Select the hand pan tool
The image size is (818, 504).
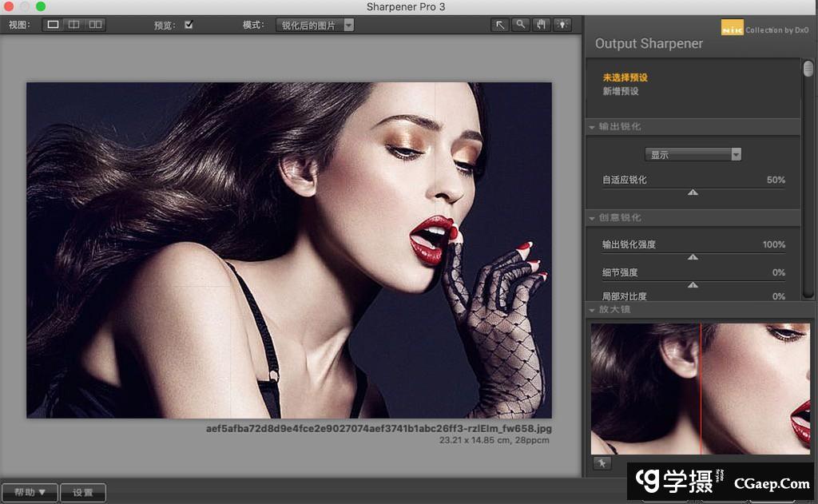542,25
